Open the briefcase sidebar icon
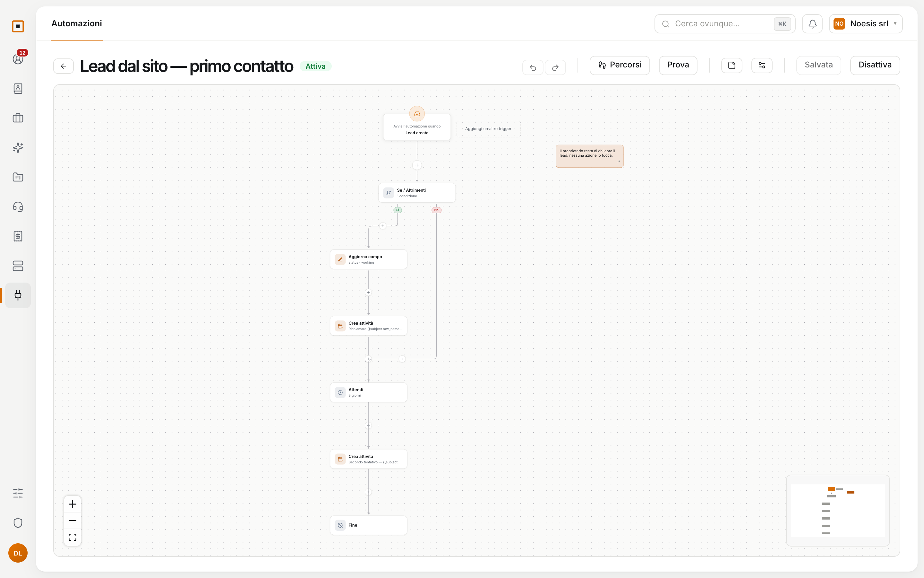The image size is (924, 578). pos(18,118)
